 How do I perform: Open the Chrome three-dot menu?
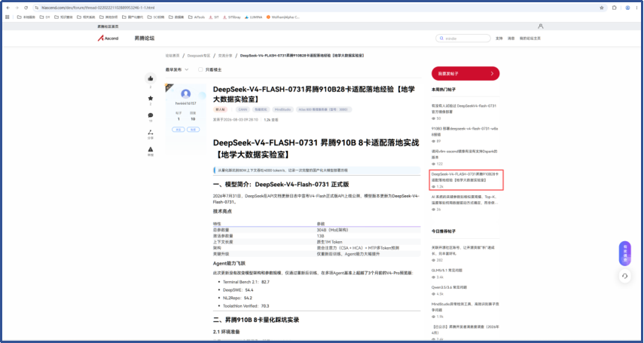click(636, 8)
